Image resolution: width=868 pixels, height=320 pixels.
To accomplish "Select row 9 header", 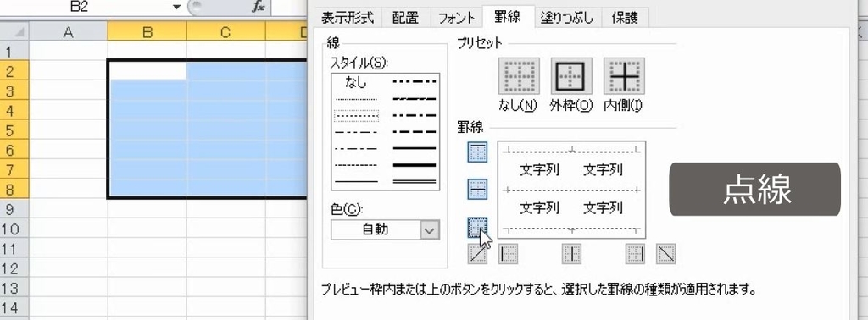I will (x=14, y=209).
